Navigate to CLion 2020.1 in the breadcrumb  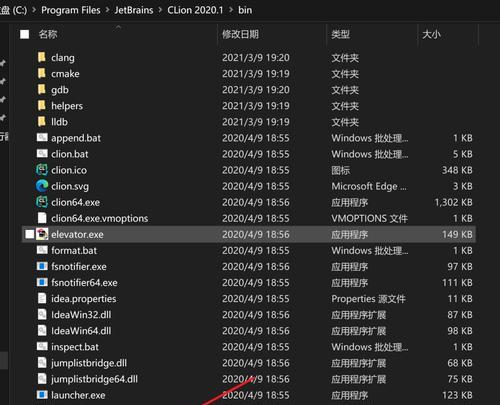coord(195,10)
